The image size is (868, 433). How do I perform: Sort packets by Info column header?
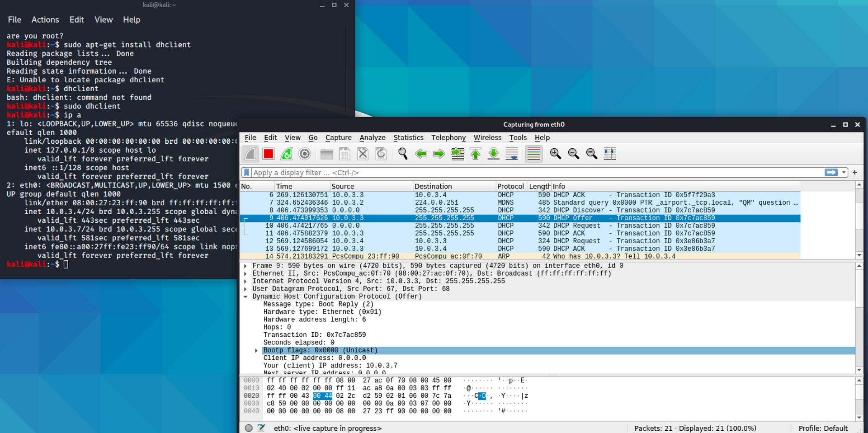(676, 186)
